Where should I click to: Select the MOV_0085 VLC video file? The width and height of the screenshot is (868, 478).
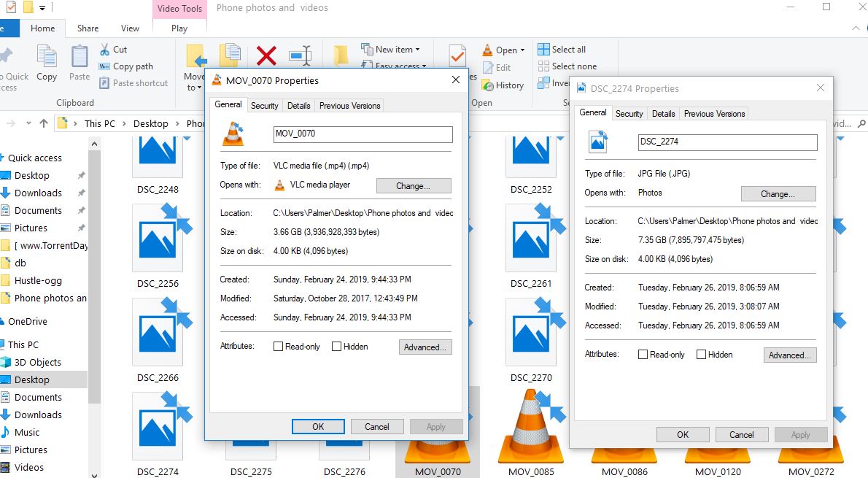(x=531, y=426)
